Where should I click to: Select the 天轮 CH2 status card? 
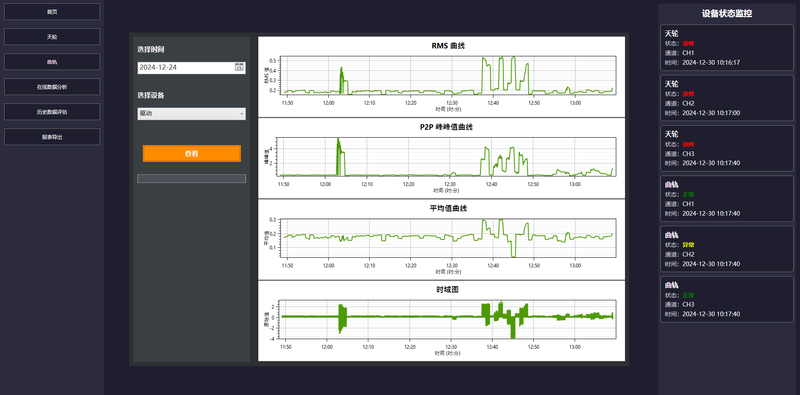(727, 98)
